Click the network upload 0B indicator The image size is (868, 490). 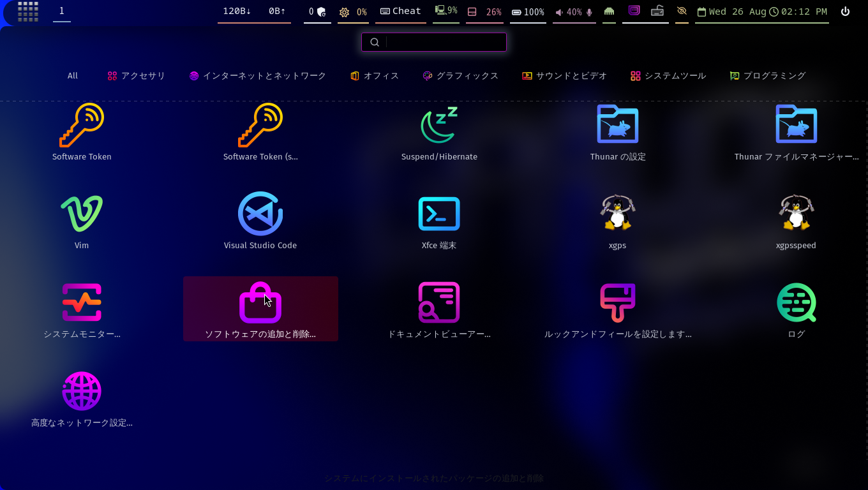(277, 11)
